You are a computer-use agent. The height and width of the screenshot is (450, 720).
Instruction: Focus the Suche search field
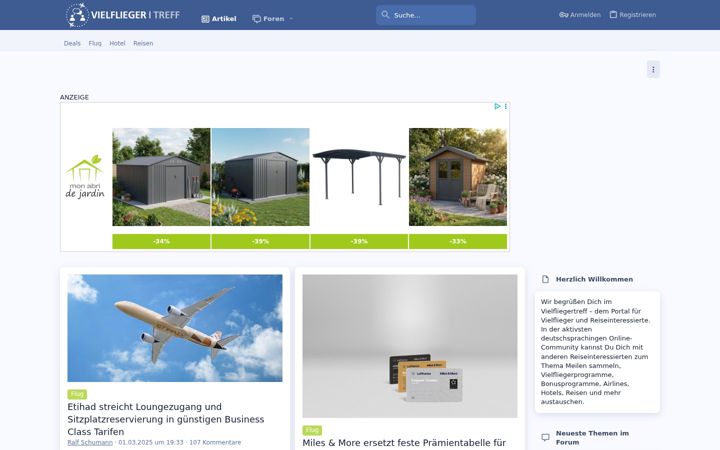pyautogui.click(x=426, y=15)
